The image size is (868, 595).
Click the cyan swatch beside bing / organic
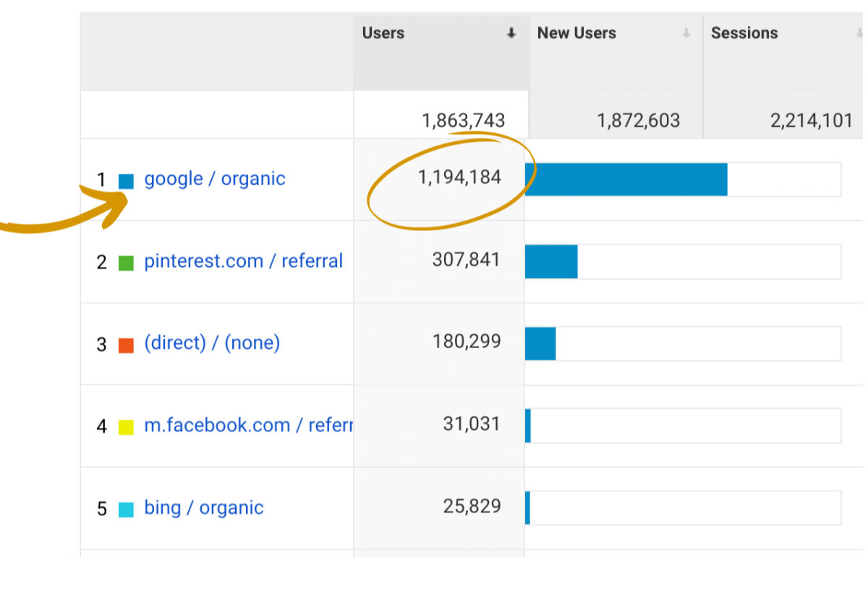pos(126,510)
